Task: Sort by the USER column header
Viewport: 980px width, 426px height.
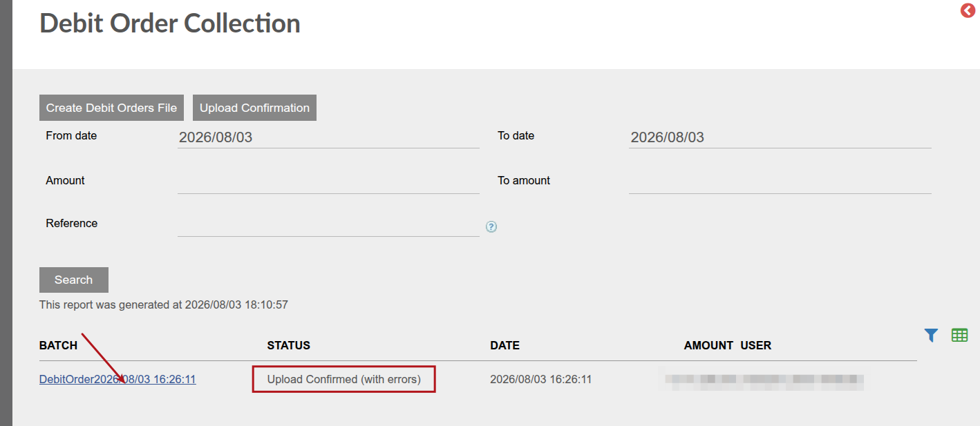Action: click(756, 345)
